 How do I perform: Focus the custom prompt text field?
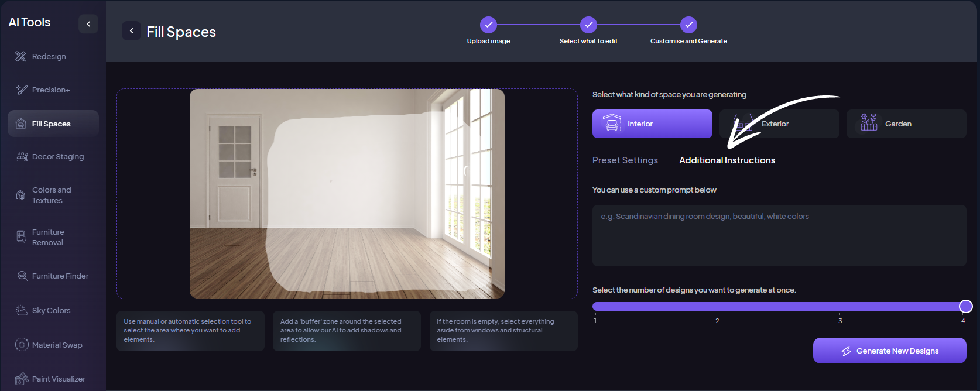(779, 235)
